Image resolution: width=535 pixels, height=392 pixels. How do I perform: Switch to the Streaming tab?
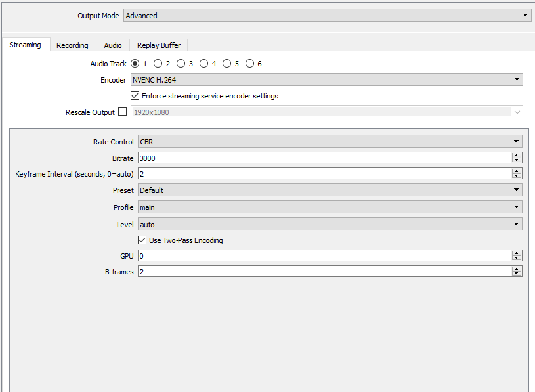26,45
